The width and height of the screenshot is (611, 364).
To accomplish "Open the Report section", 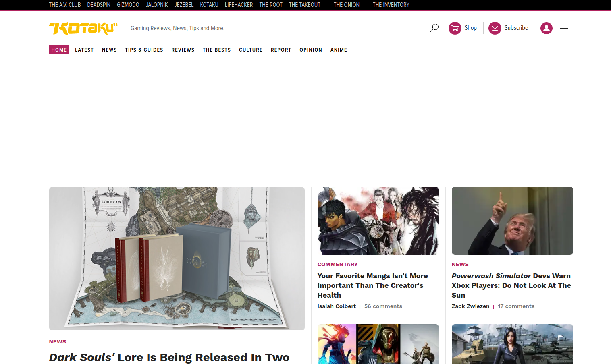I will 281,50.
